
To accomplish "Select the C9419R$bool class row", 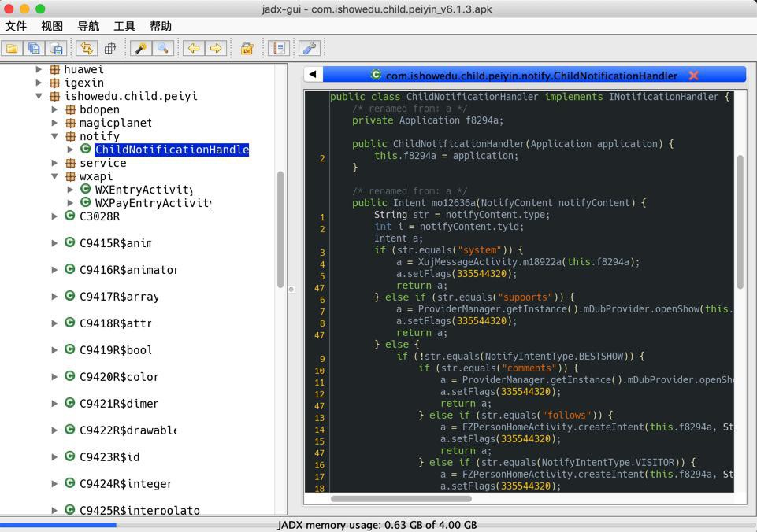I will 116,350.
